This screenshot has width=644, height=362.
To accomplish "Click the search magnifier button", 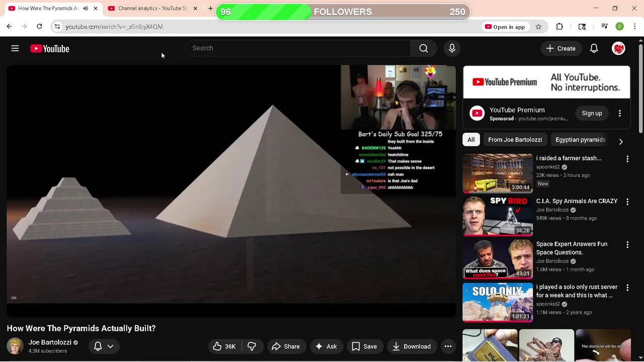I will [x=424, y=48].
